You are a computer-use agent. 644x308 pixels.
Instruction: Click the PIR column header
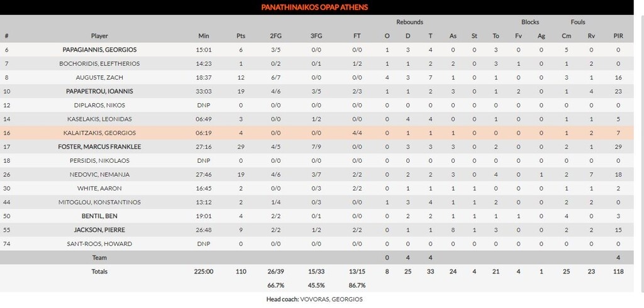[618, 36]
